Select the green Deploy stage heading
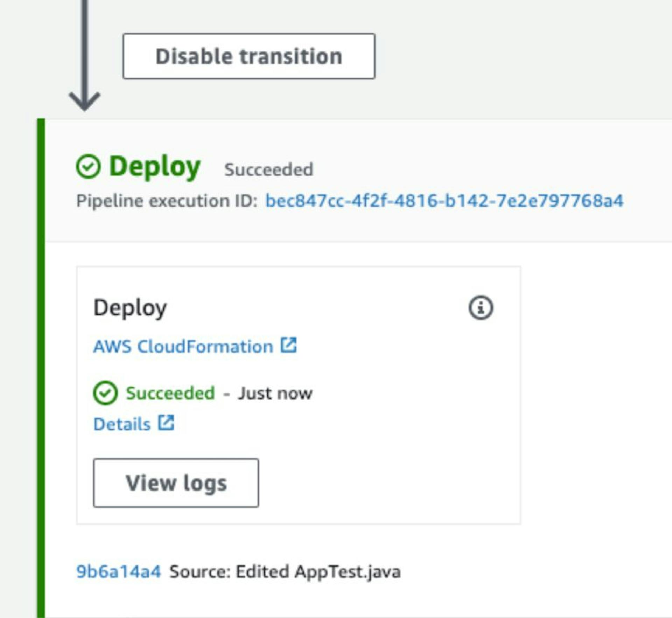This screenshot has height=618, width=672. coord(155,167)
